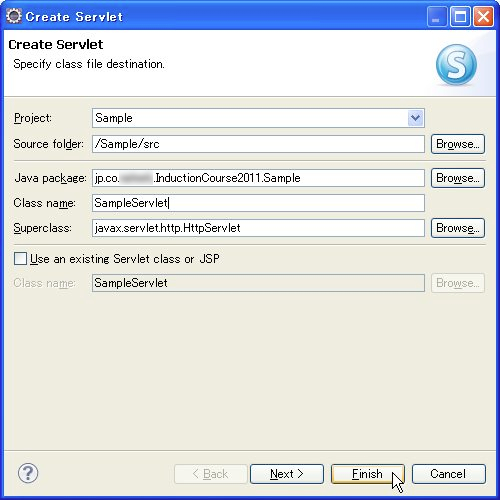Click the Superclass text field
The image size is (500, 500).
pyautogui.click(x=258, y=228)
